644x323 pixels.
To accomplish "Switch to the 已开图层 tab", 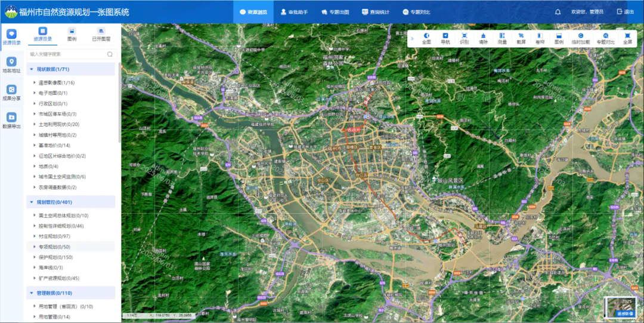I will tap(101, 35).
